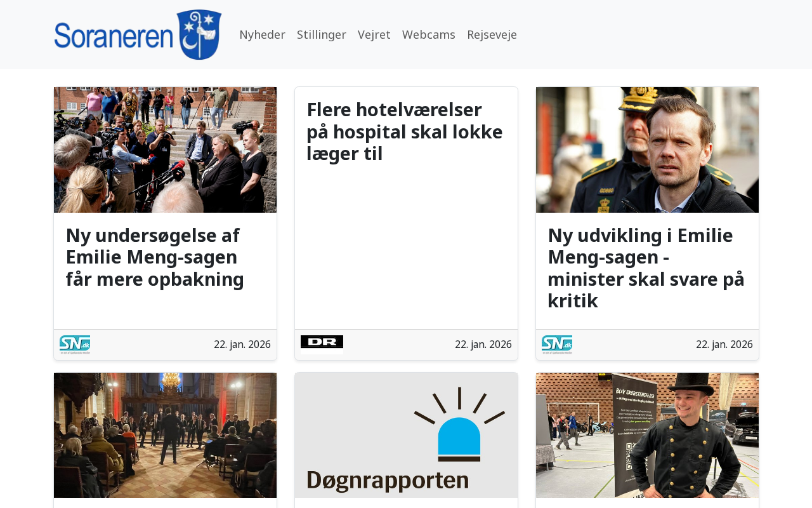
Task: Select Webcams in the navigation
Action: tap(429, 34)
